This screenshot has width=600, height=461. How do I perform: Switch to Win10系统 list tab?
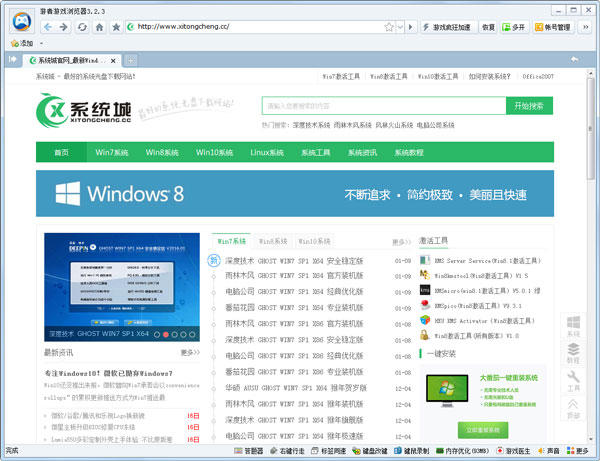314,241
